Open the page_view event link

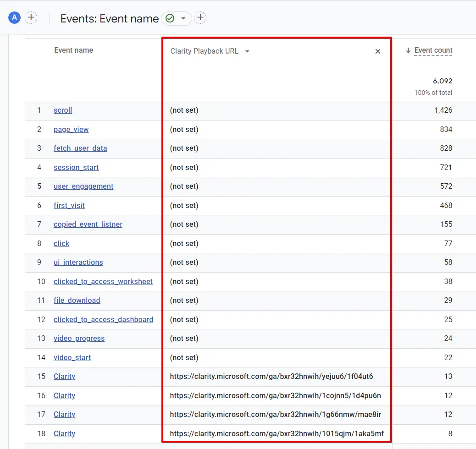pyautogui.click(x=71, y=130)
